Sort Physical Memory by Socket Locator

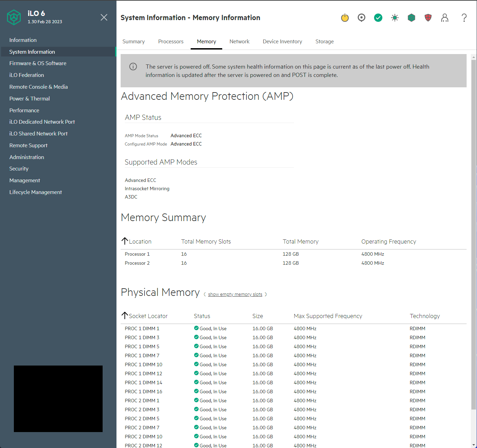click(x=148, y=316)
